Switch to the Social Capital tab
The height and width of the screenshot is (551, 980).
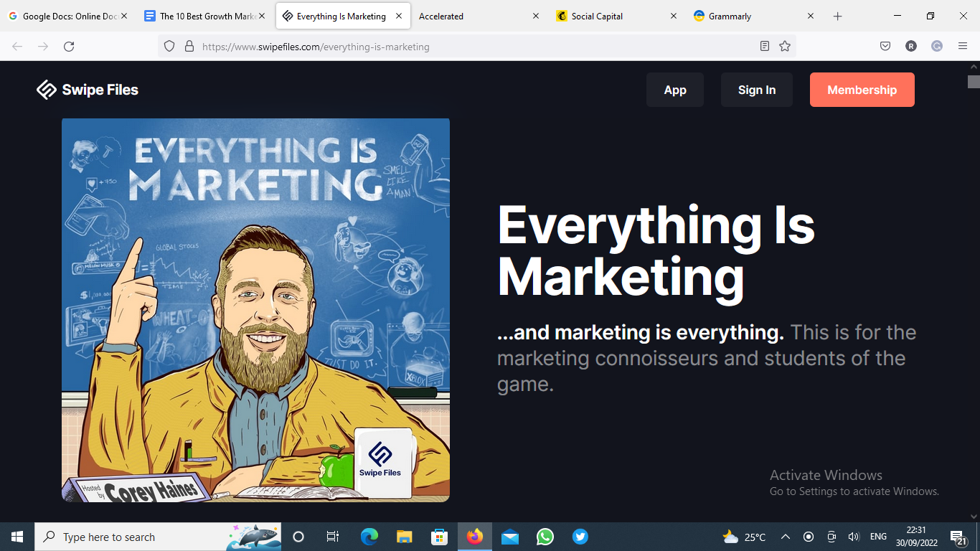(617, 16)
